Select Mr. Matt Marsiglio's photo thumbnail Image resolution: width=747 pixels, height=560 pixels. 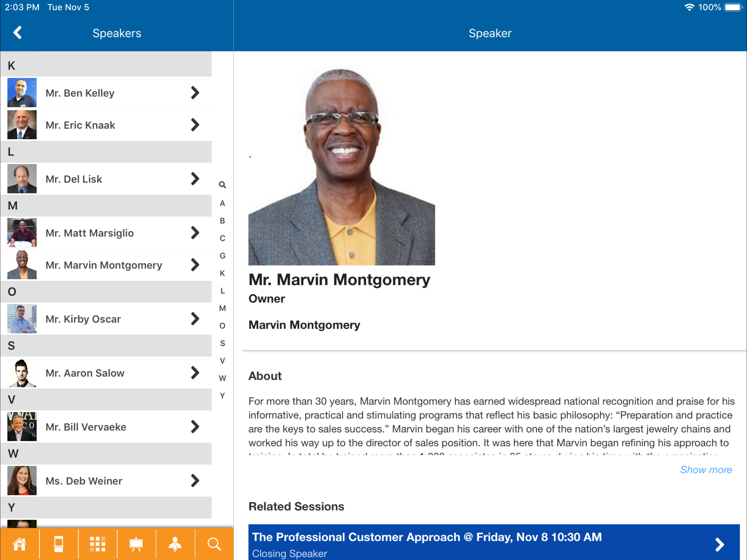(22, 233)
